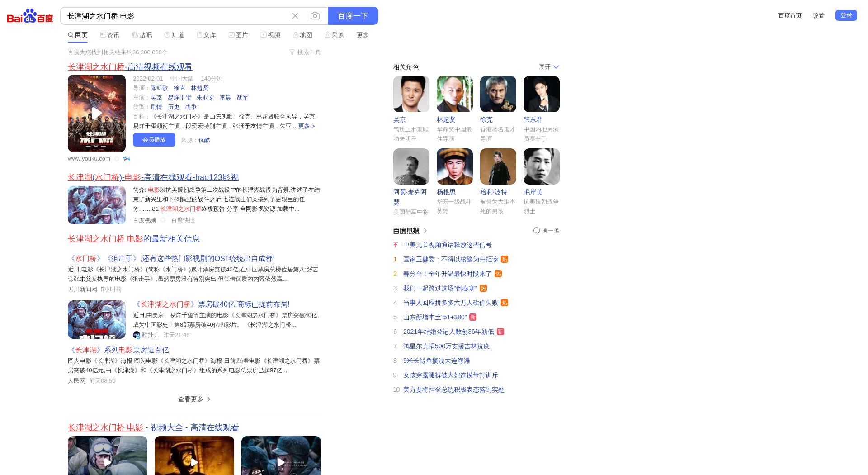
Task: Open 林超贤 portrait in related roles
Action: point(455,94)
